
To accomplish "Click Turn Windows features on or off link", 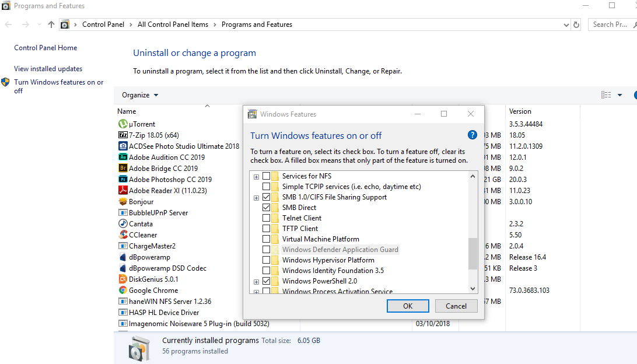I will 58,86.
